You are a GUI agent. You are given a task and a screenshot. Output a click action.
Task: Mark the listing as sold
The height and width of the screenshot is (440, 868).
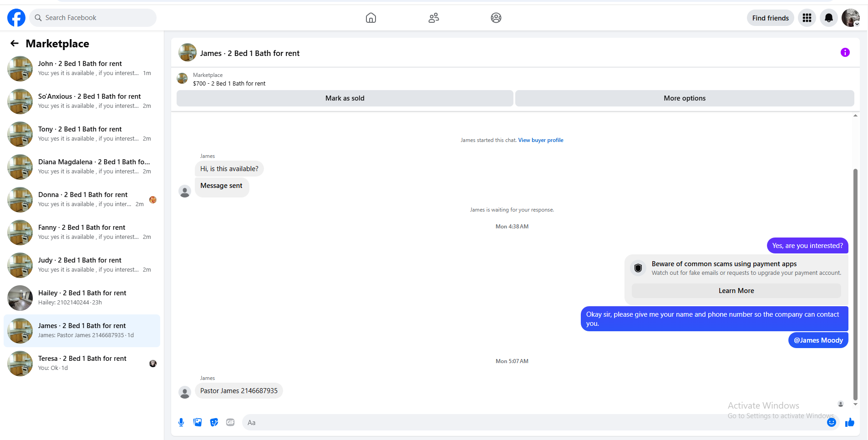tap(345, 98)
